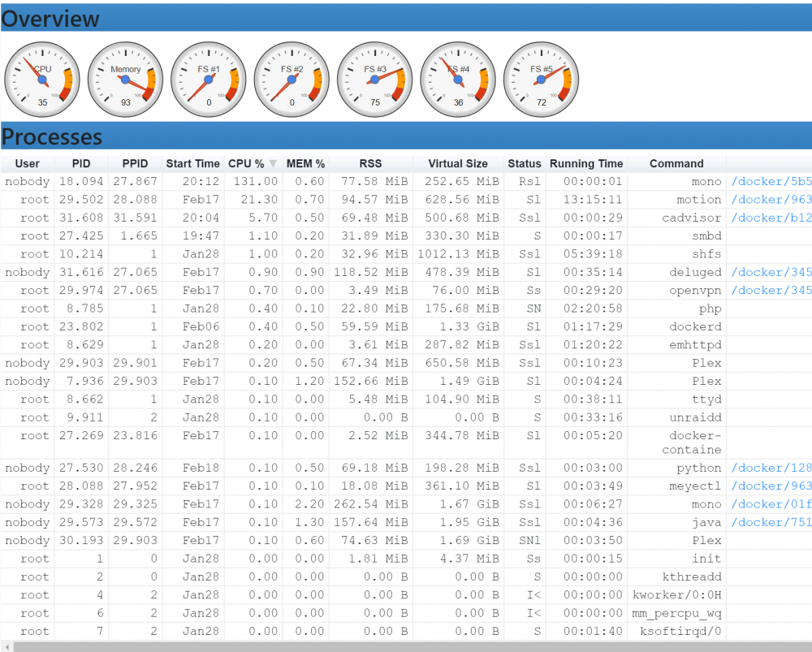Open docker link for deluged process
This screenshot has width=812, height=652.
771,272
